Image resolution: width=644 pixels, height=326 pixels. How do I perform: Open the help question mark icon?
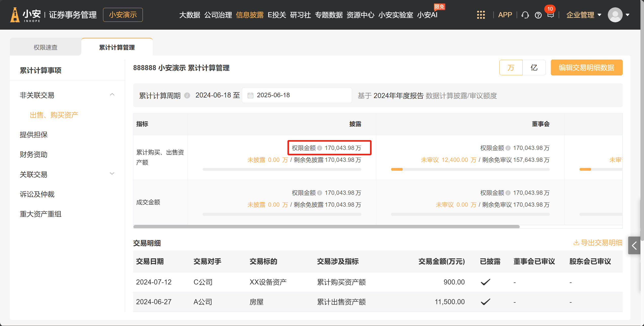click(x=538, y=15)
